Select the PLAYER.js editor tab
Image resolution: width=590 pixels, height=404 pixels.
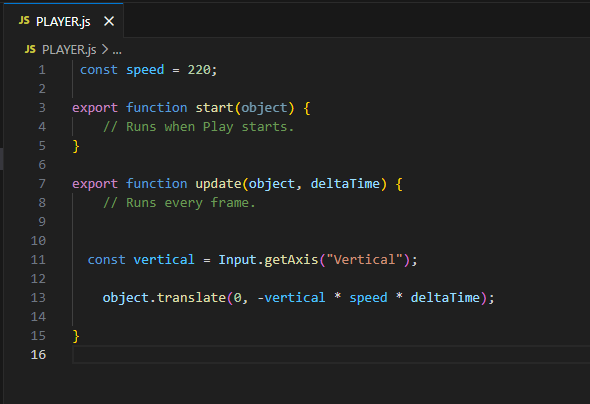coord(63,21)
